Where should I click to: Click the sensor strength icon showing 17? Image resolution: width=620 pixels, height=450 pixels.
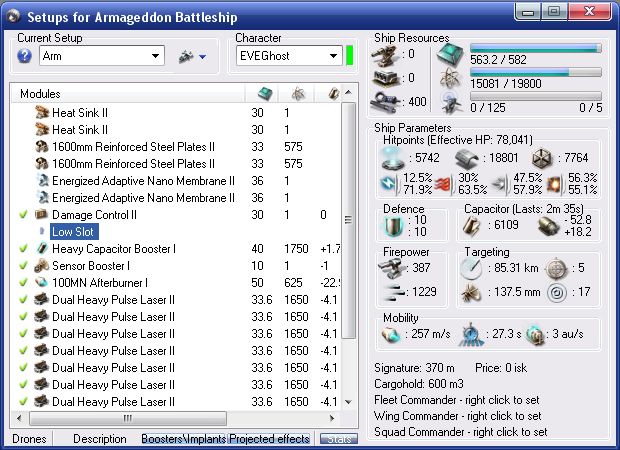tap(557, 293)
